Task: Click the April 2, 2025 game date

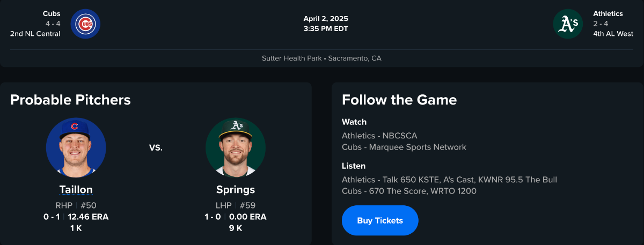Action: pos(325,19)
